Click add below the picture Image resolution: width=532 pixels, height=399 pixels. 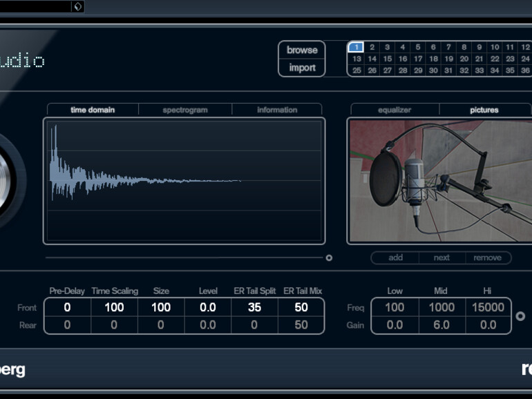pyautogui.click(x=395, y=257)
